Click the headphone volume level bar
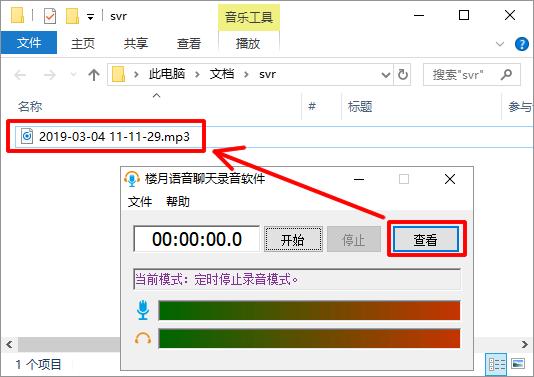This screenshot has height=377, width=534. (x=309, y=338)
